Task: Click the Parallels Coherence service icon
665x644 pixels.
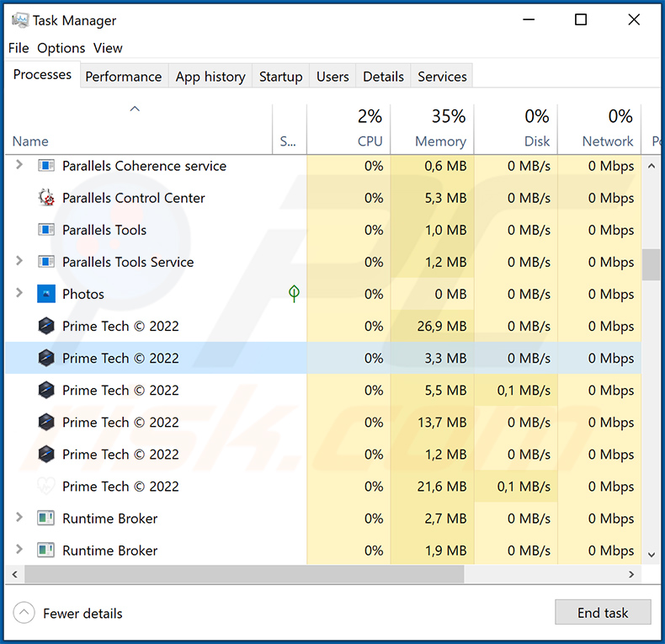Action: click(46, 166)
